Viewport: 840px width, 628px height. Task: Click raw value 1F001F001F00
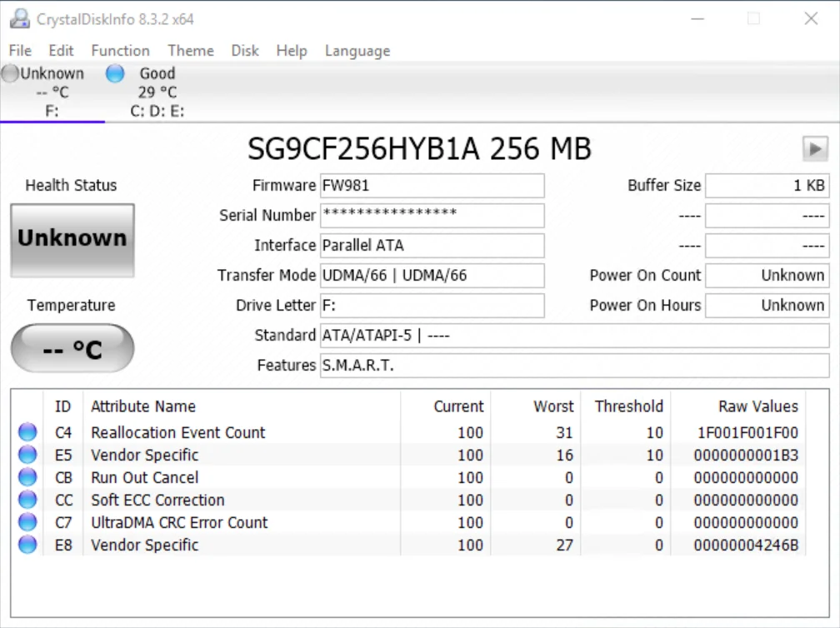pos(747,432)
